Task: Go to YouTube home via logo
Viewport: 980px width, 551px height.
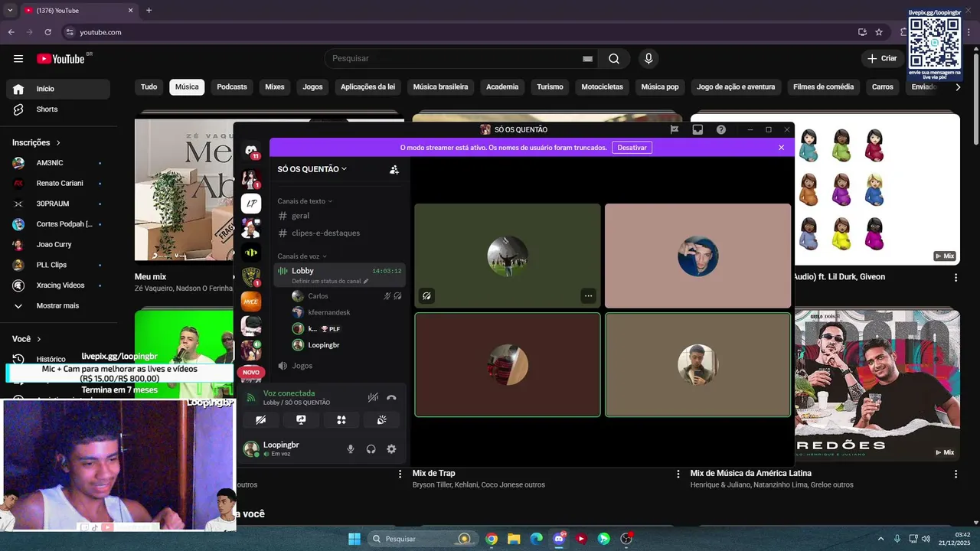Action: pos(60,58)
